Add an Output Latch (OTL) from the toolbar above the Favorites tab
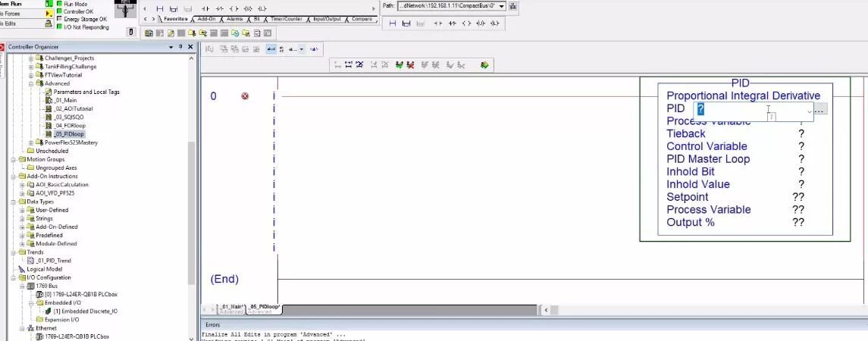The height and width of the screenshot is (341, 868). (x=262, y=9)
